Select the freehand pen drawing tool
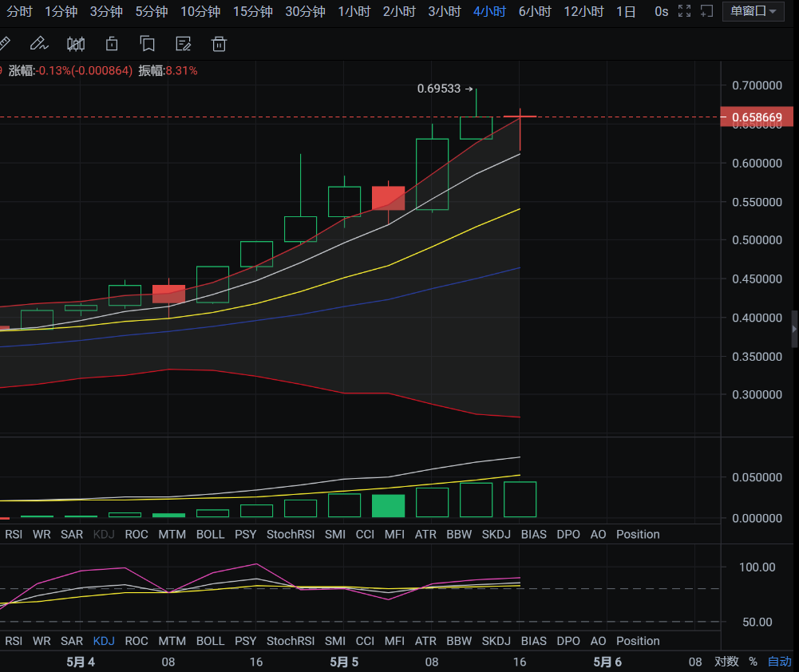 (x=38, y=44)
